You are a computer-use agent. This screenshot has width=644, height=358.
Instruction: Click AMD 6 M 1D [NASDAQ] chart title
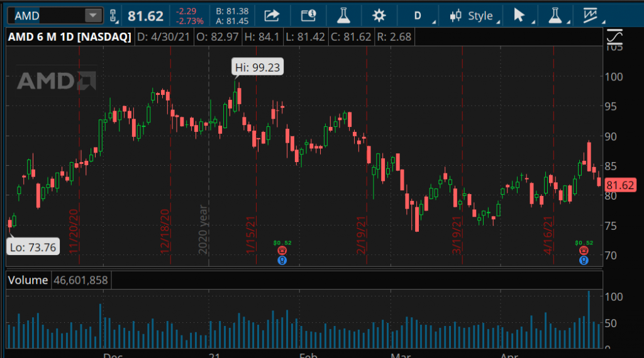click(69, 37)
